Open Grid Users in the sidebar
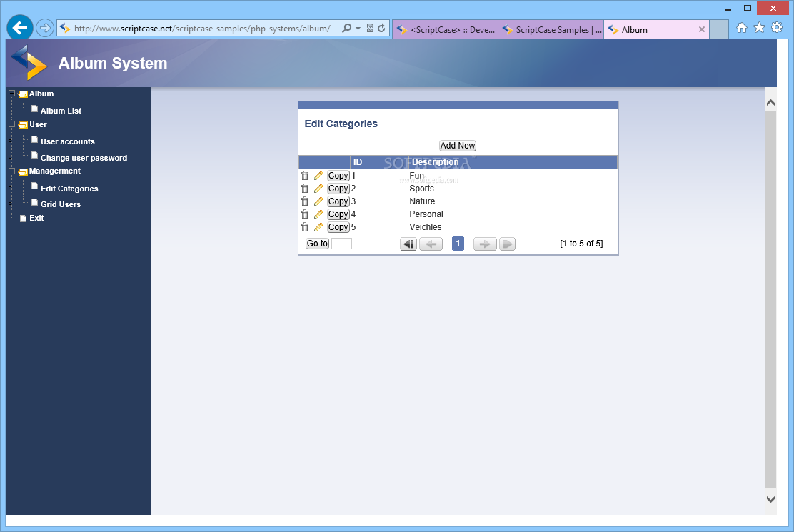 (x=60, y=204)
